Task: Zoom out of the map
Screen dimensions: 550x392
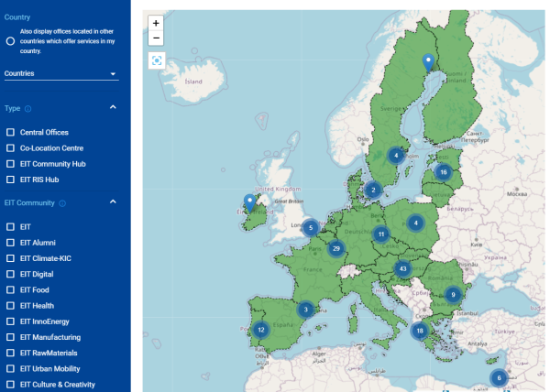Action: click(156, 38)
